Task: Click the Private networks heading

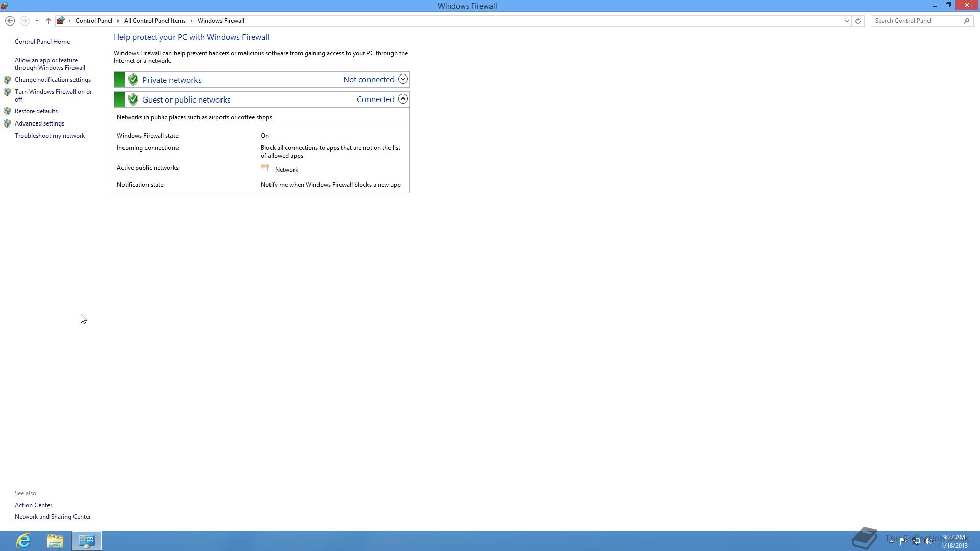Action: click(172, 80)
